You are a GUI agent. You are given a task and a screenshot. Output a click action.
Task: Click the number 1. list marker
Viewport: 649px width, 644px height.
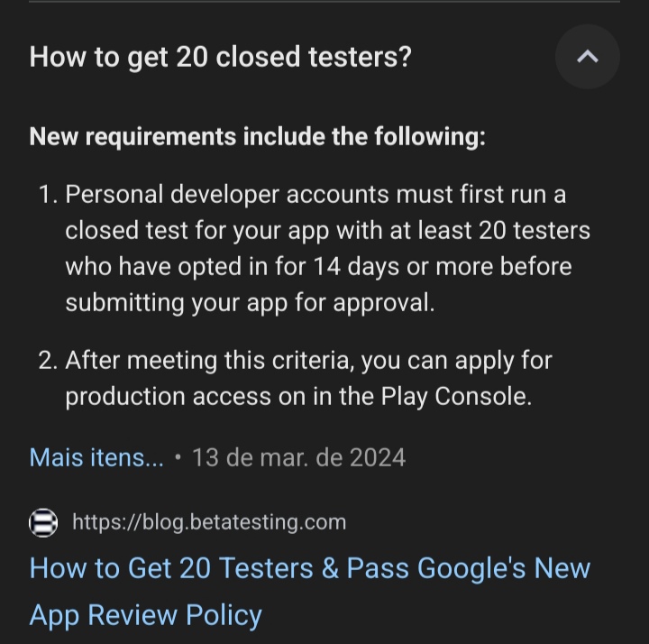[48, 194]
